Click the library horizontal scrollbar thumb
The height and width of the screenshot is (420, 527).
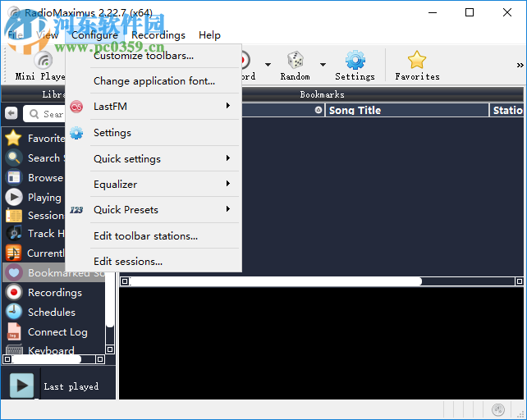pyautogui.click(x=47, y=359)
